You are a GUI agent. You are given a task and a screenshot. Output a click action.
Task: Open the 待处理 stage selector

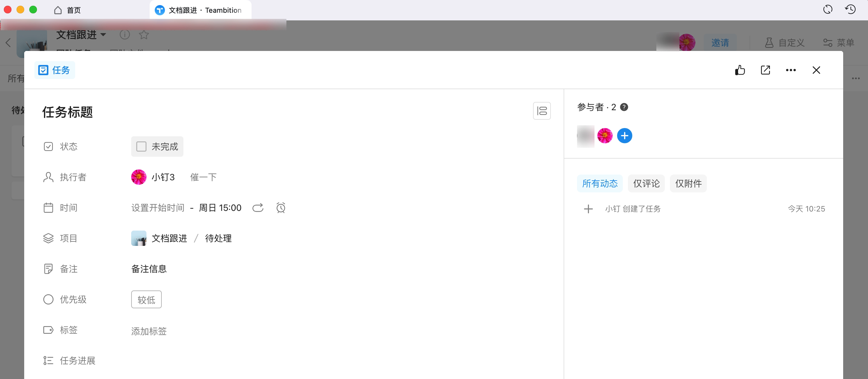(x=218, y=238)
